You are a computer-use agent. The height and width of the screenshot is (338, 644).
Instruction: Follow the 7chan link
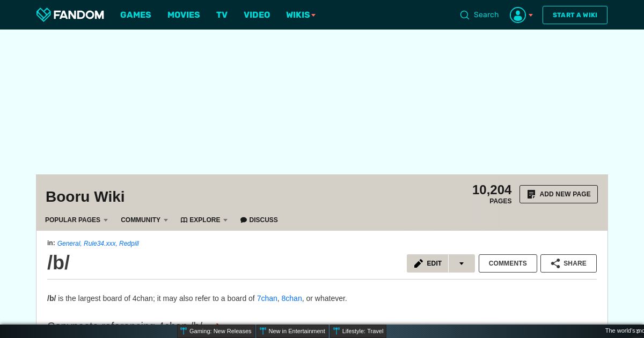pos(267,298)
